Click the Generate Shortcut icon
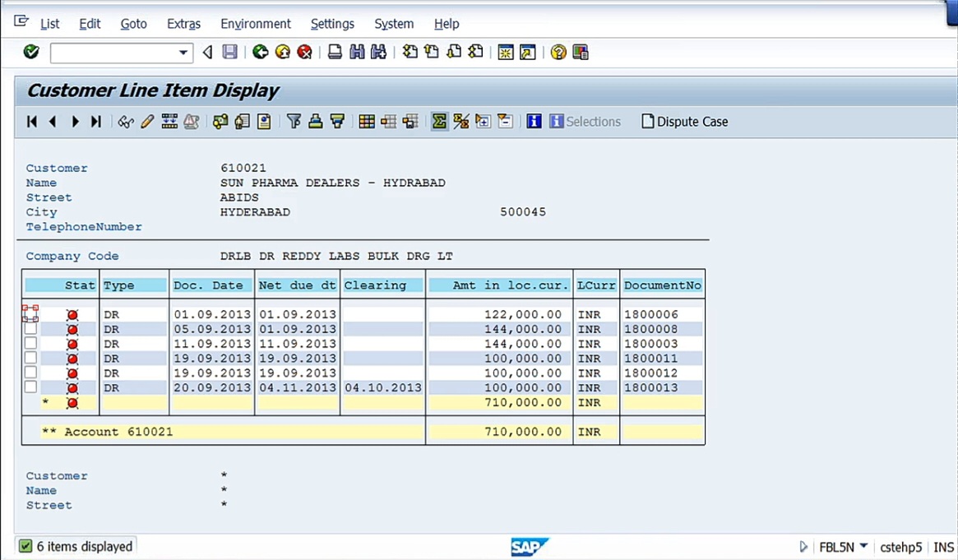958x560 pixels. 527,52
